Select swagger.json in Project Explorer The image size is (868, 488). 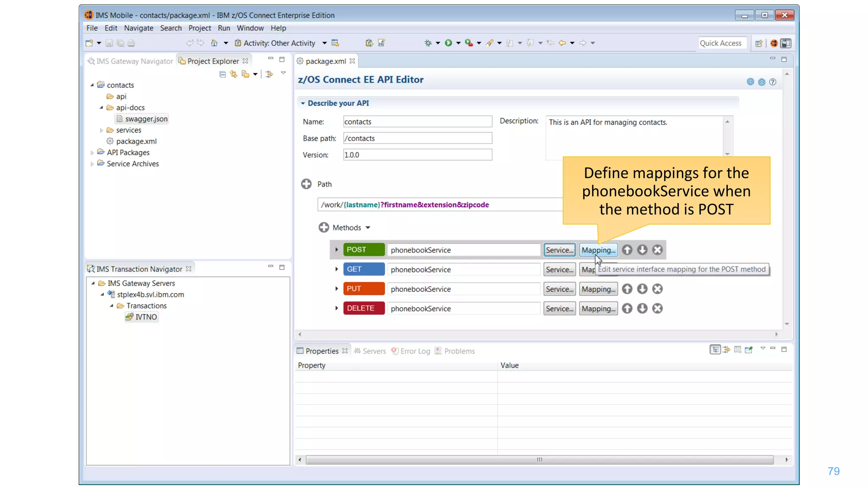[142, 119]
